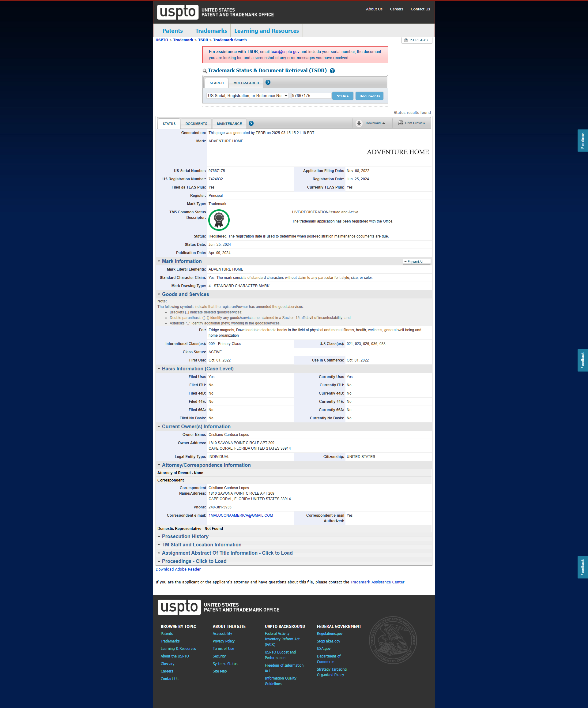Click Department of Commerce footer link
Viewport: 588px width, 708px height.
tap(329, 659)
